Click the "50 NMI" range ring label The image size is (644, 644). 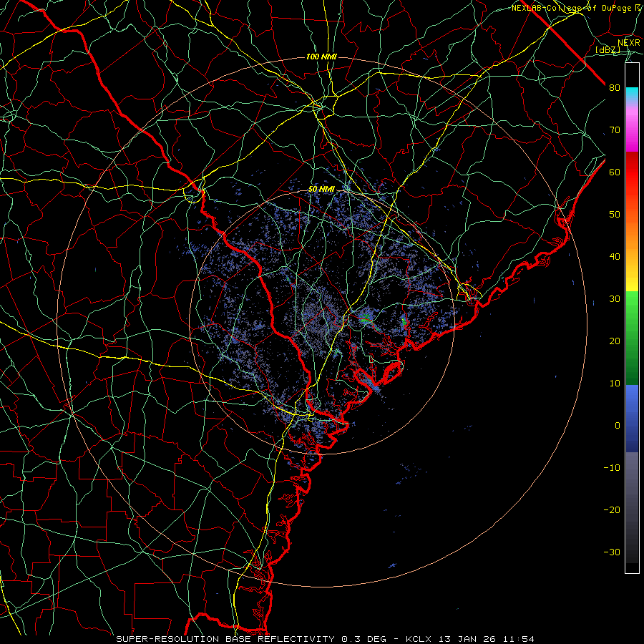click(321, 190)
